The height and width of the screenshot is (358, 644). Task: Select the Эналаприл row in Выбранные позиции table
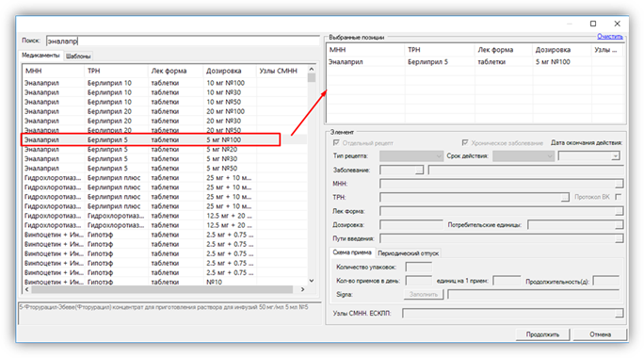coord(475,61)
